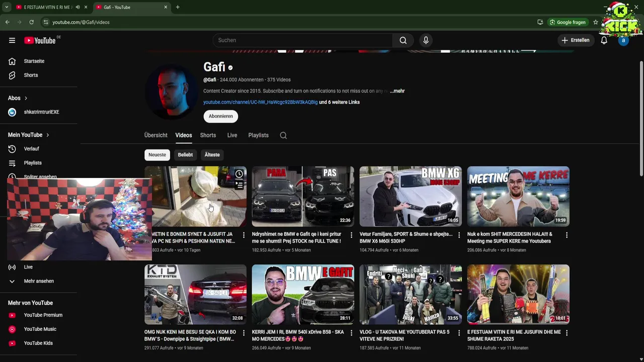Switch to Playlists channel tab
Image resolution: width=644 pixels, height=362 pixels.
pyautogui.click(x=258, y=135)
